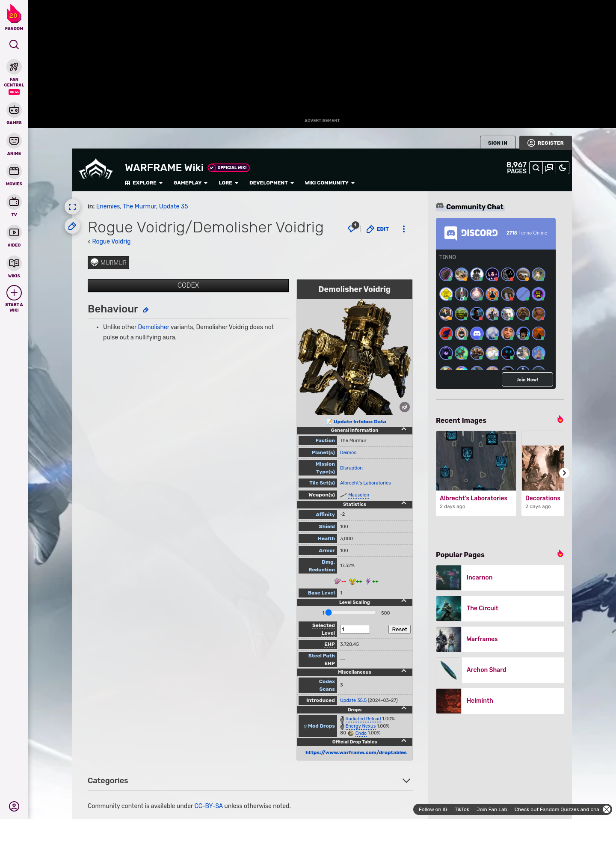Open the user profile icon in sidebar
Viewport: 616px width, 856px height.
[x=14, y=806]
